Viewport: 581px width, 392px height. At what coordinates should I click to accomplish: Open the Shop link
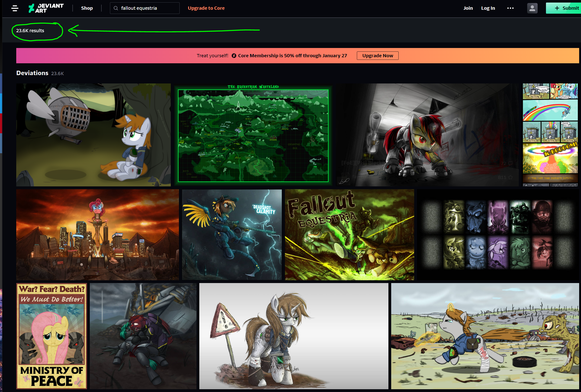coord(87,8)
